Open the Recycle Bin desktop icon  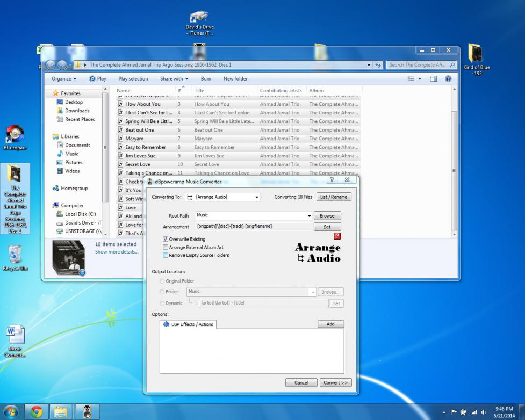click(16, 255)
